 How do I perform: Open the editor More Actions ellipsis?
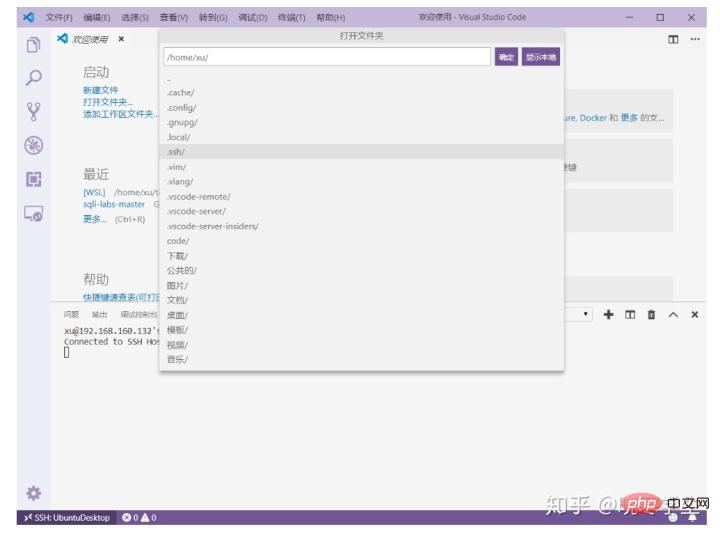pyautogui.click(x=695, y=39)
